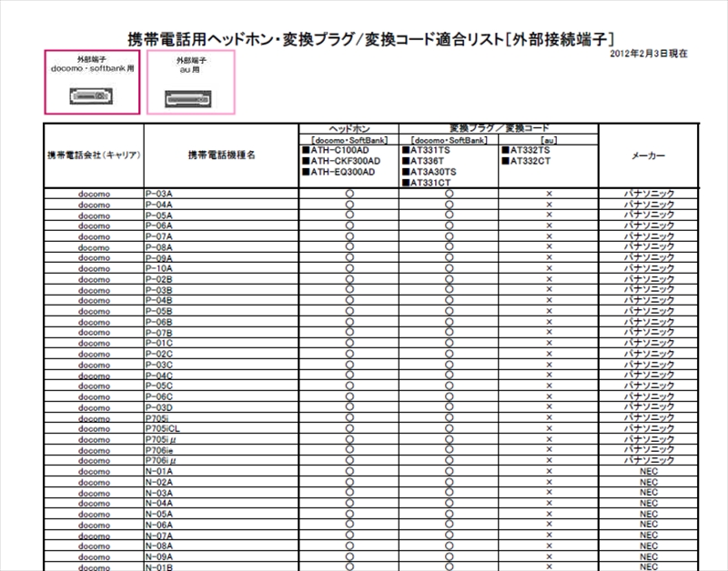Click model cell N-06A
Screen dimensions: 728x571
click(221, 525)
